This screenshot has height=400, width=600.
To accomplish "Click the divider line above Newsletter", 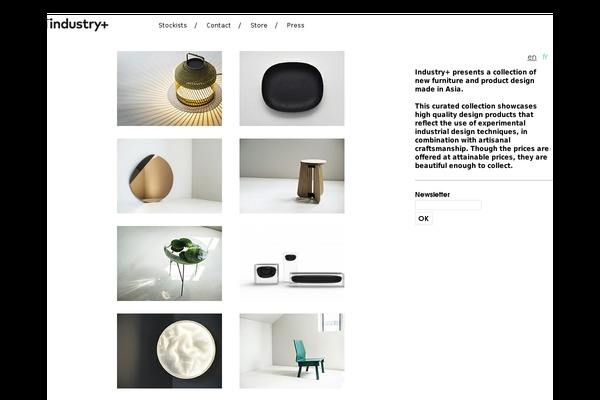I will [x=483, y=180].
